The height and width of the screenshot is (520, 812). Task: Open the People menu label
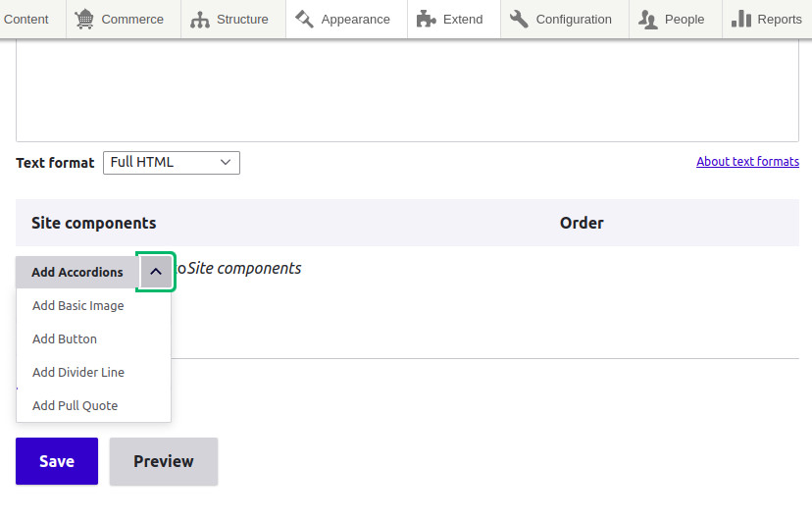coord(685,20)
